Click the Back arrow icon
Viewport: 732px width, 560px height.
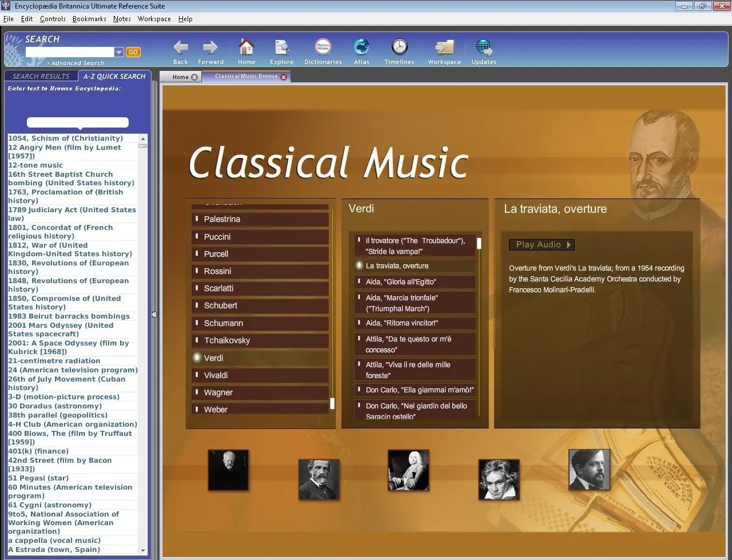click(181, 47)
